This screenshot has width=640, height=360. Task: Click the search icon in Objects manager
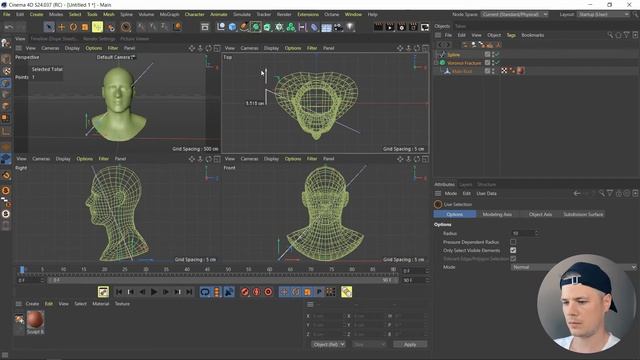pyautogui.click(x=610, y=35)
